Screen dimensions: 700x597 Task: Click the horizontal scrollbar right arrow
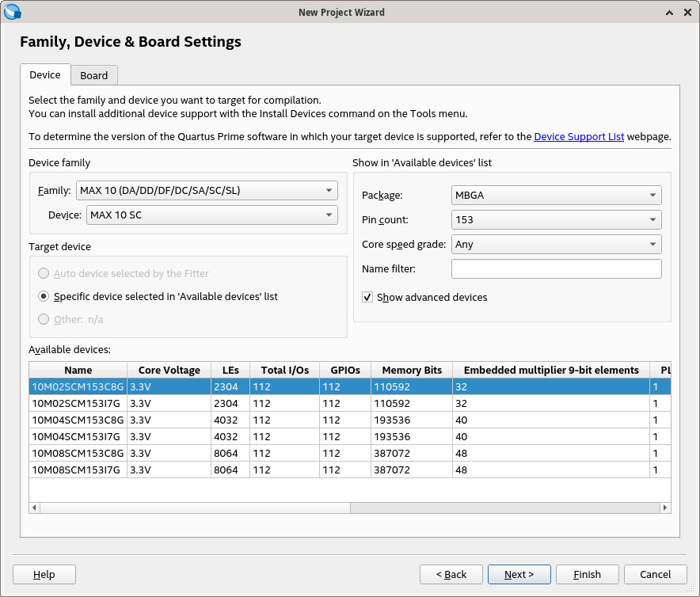(665, 508)
